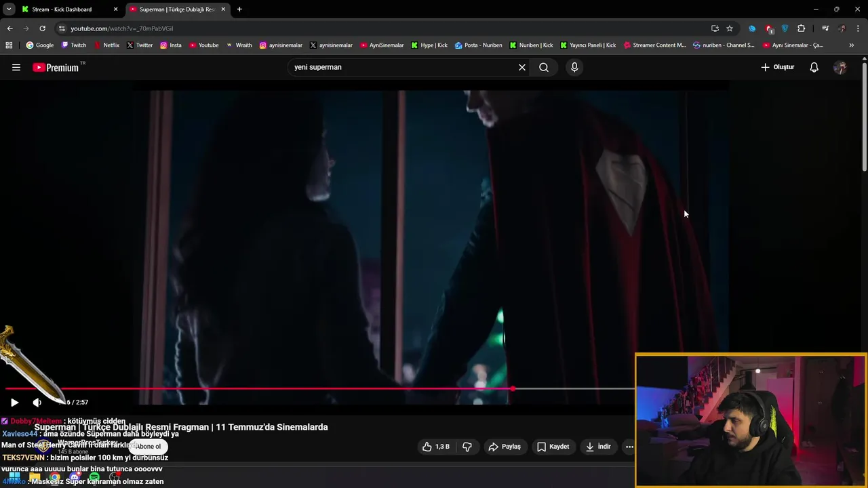Click the streamer webcam overlay
Screen dimensions: 868x488
751,420
